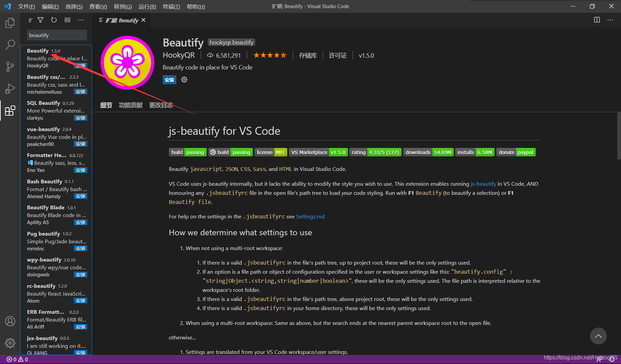Install the rc-beautify extension
621x364 pixels.
pyautogui.click(x=81, y=301)
